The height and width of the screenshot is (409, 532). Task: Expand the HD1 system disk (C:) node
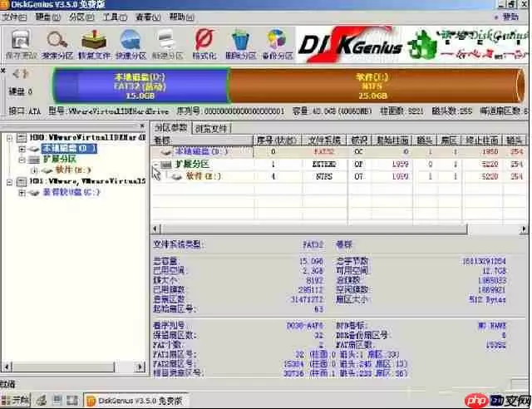(x=22, y=192)
